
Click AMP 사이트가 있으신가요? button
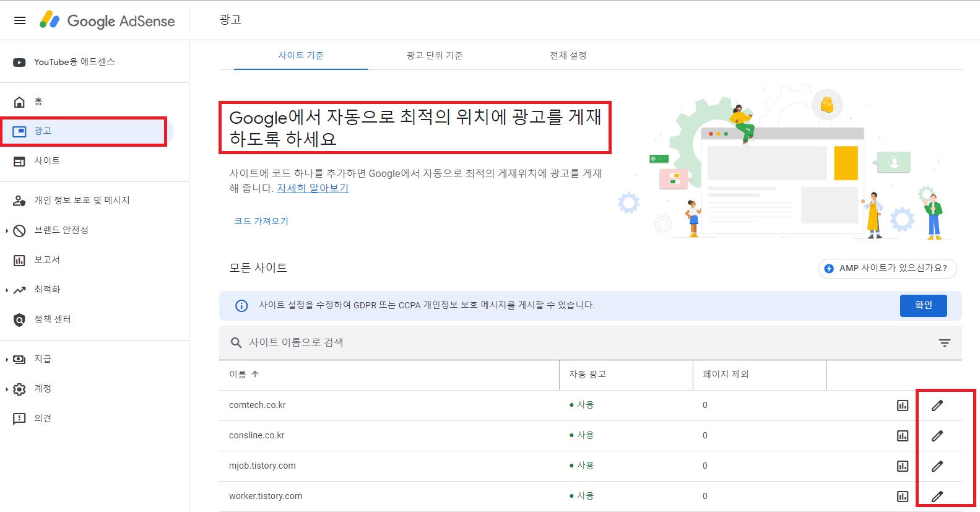887,268
